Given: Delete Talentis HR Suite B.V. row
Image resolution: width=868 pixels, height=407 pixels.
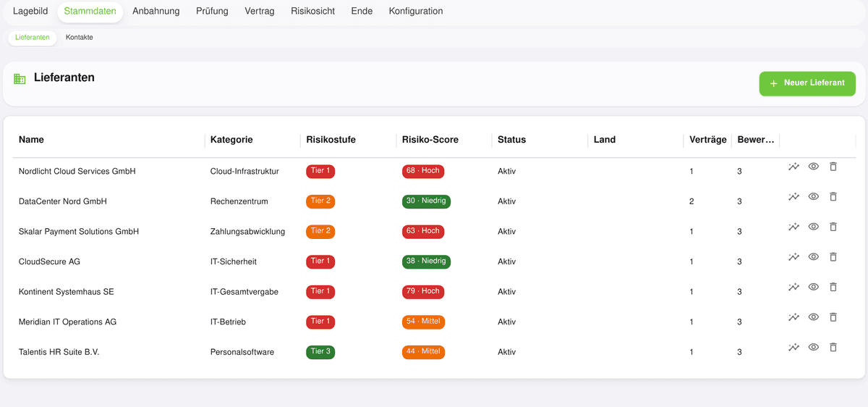Looking at the screenshot, I should click(x=833, y=347).
